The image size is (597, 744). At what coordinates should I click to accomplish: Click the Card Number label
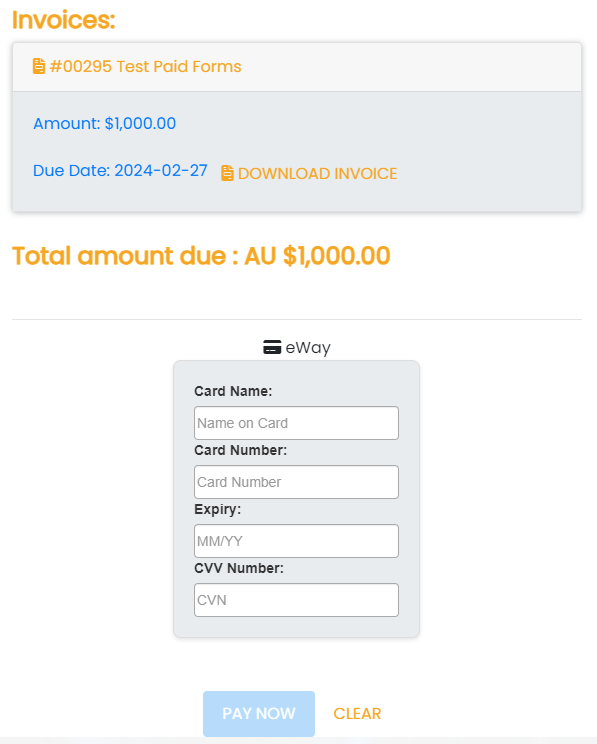(241, 450)
